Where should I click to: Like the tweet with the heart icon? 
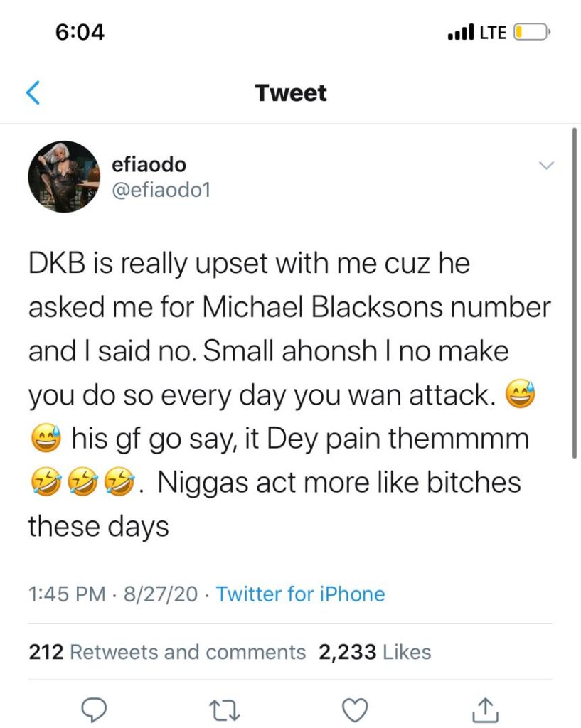355,710
